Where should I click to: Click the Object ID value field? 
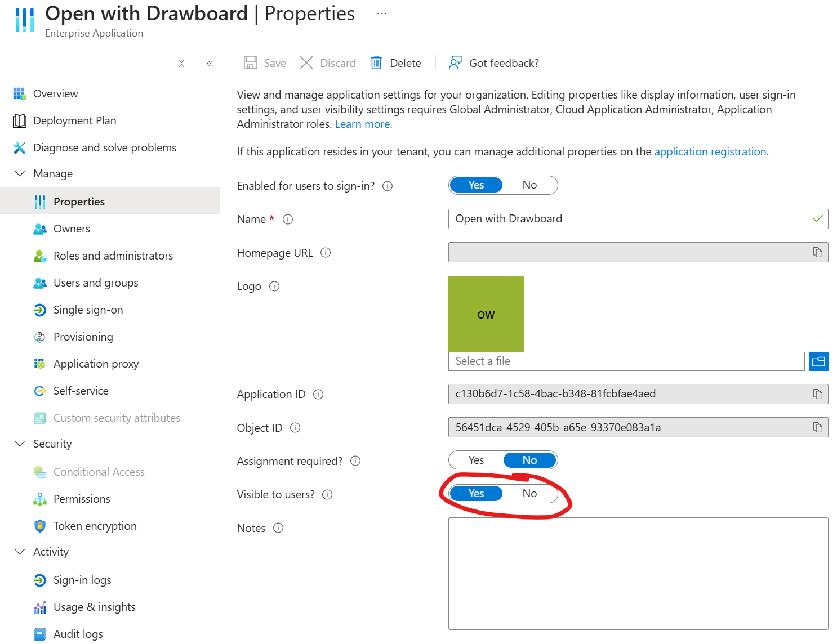[638, 427]
